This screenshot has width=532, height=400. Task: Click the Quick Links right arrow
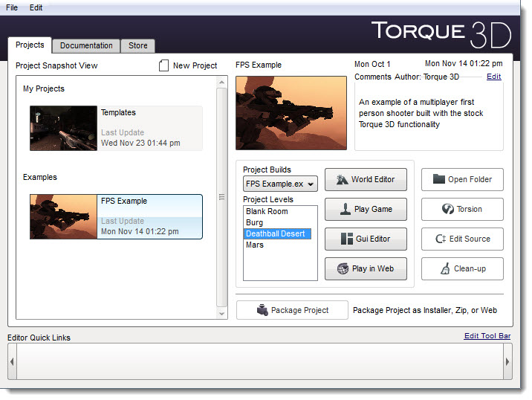pyautogui.click(x=507, y=361)
